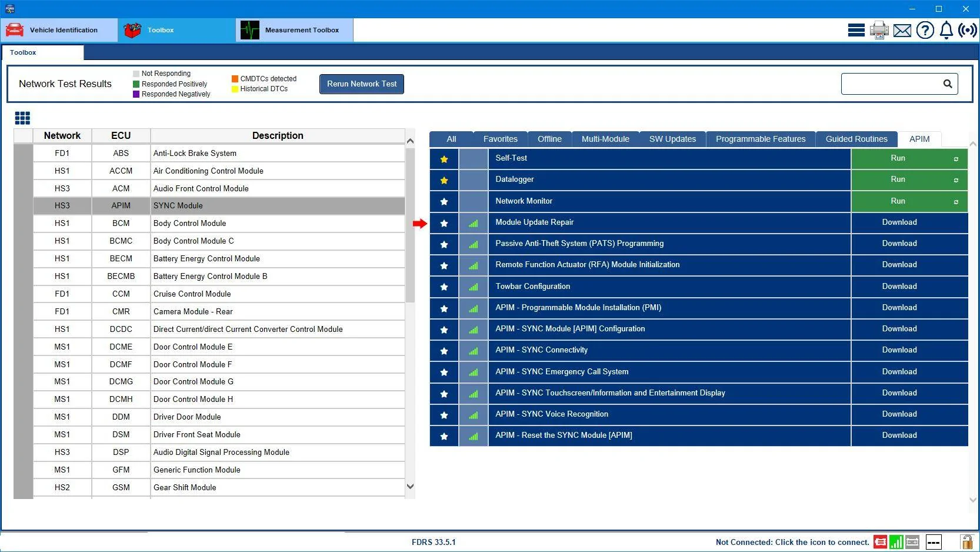Click the grey device icon in status bar
This screenshot has height=552, width=980.
point(912,542)
